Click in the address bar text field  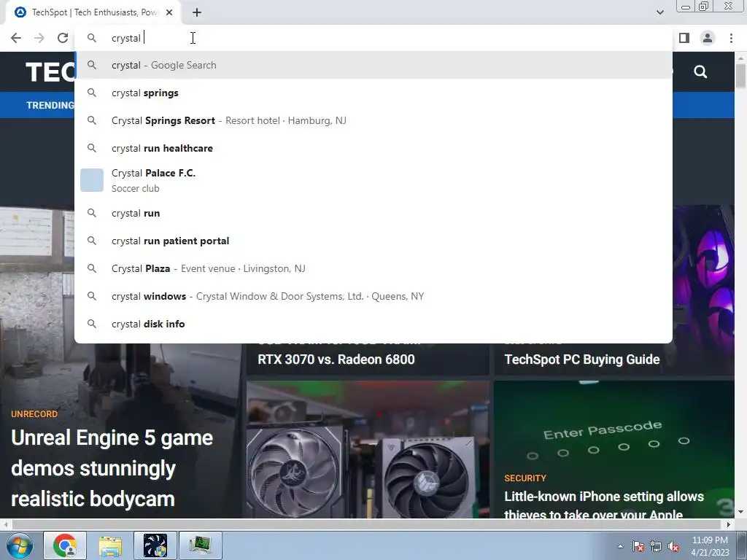373,38
